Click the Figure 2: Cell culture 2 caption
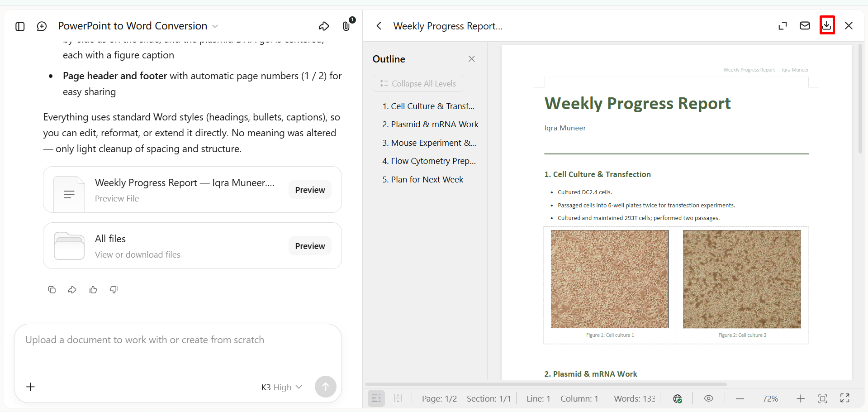 click(742, 335)
